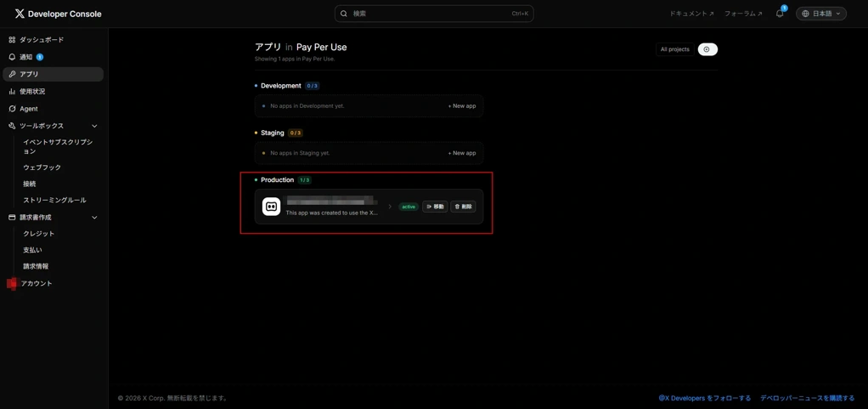
Task: Click New app in the Development section
Action: tap(462, 105)
